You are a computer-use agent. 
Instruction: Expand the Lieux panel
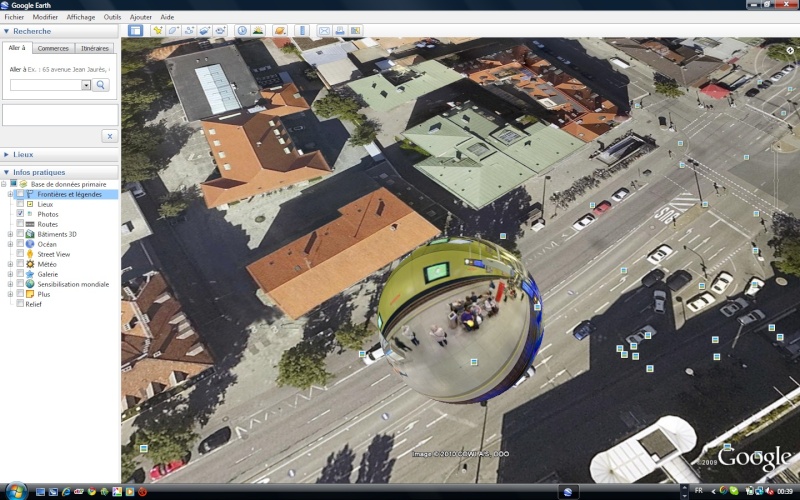tap(6, 154)
